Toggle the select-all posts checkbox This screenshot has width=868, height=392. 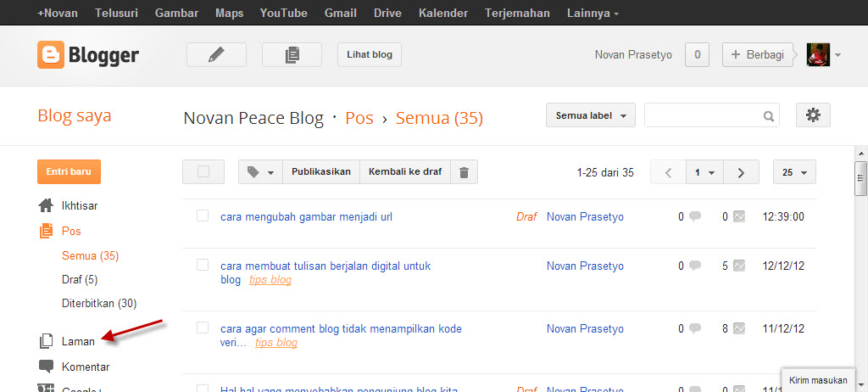(x=203, y=172)
